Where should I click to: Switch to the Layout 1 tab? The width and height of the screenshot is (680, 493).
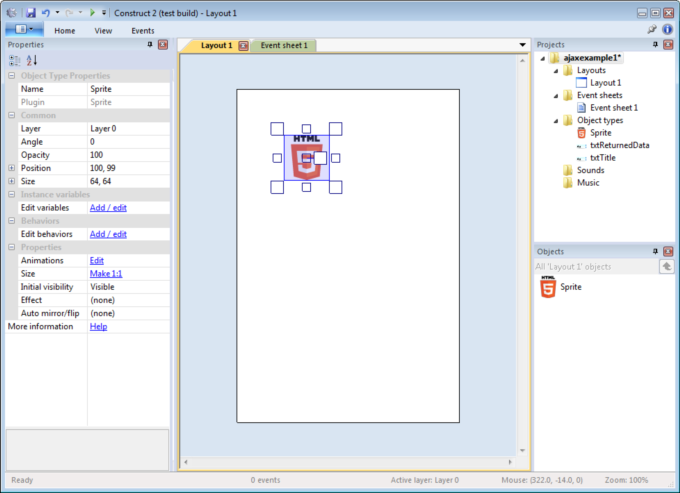point(216,45)
